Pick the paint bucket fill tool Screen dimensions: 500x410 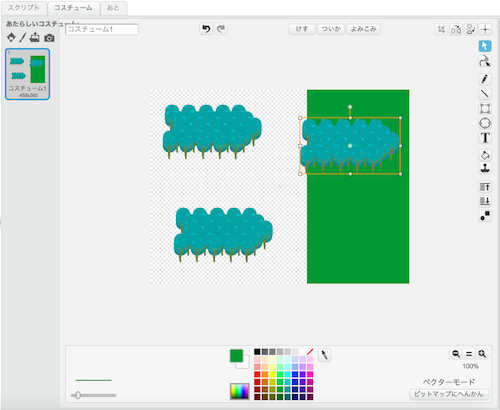coord(485,155)
